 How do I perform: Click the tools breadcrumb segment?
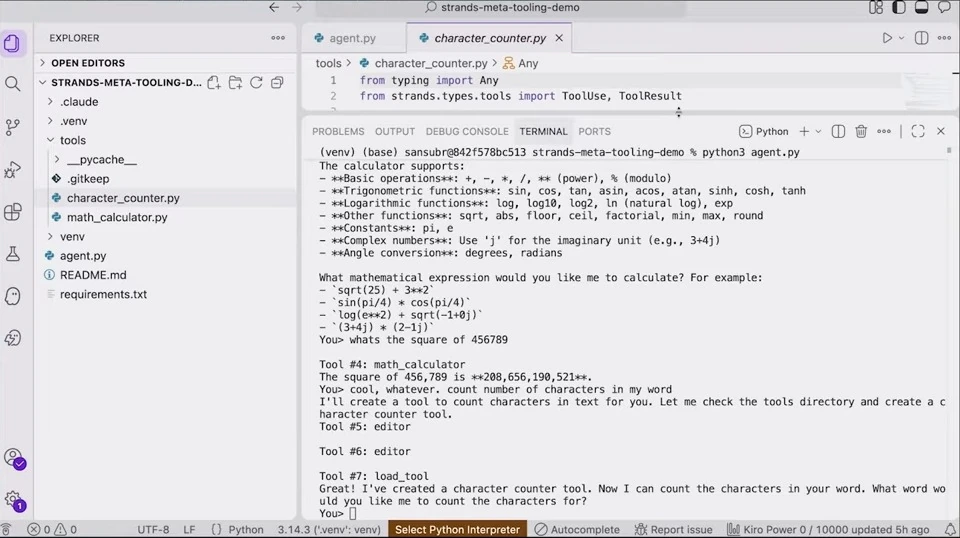[328, 63]
